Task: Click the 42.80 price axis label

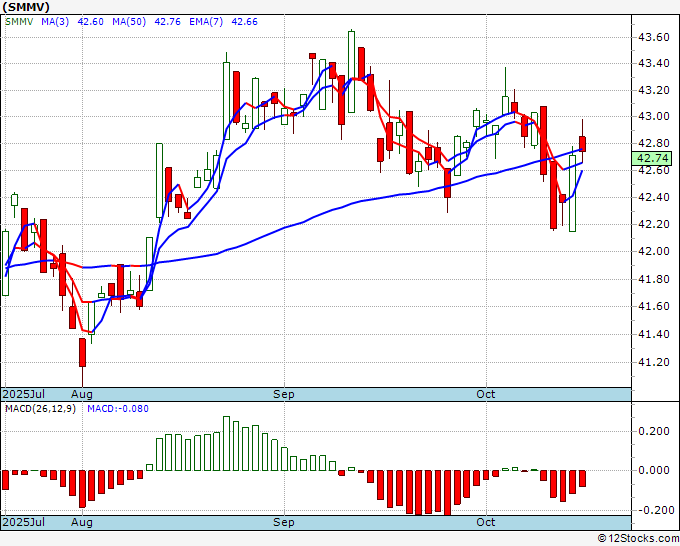Action: pyautogui.click(x=653, y=144)
